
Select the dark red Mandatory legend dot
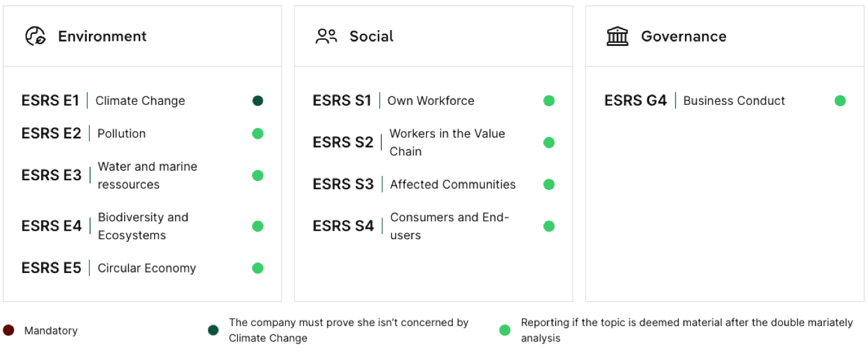(x=8, y=331)
